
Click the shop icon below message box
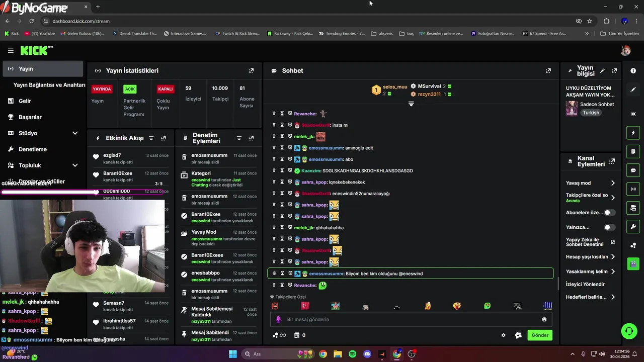coord(297,335)
